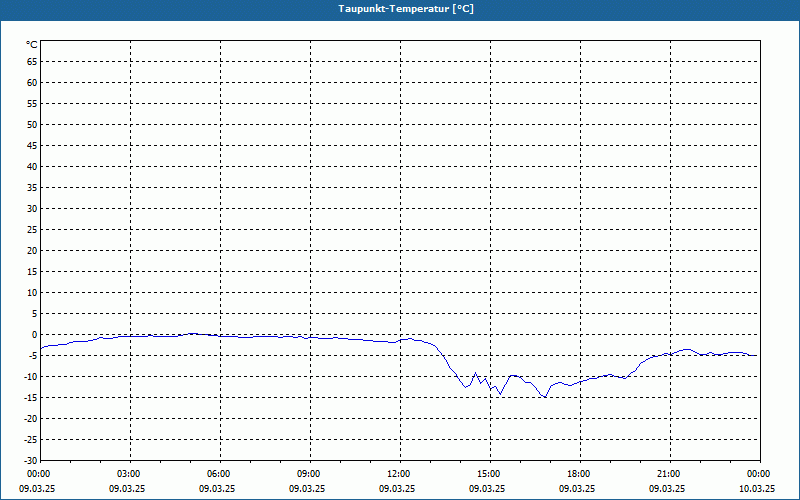The height and width of the screenshot is (500, 800).
Task: Select the 09.03.25 date under 12:00
Action: tap(396, 489)
